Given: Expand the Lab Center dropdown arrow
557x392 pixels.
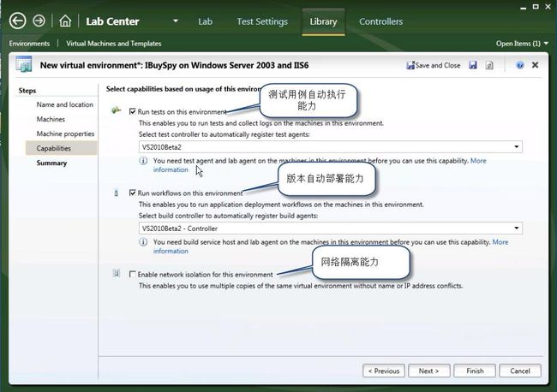Looking at the screenshot, I should (x=176, y=21).
